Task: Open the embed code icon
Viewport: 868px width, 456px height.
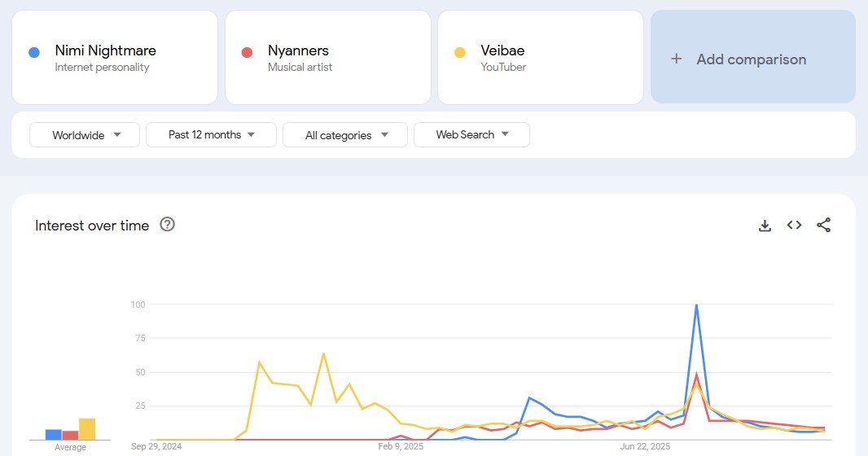Action: pos(794,226)
